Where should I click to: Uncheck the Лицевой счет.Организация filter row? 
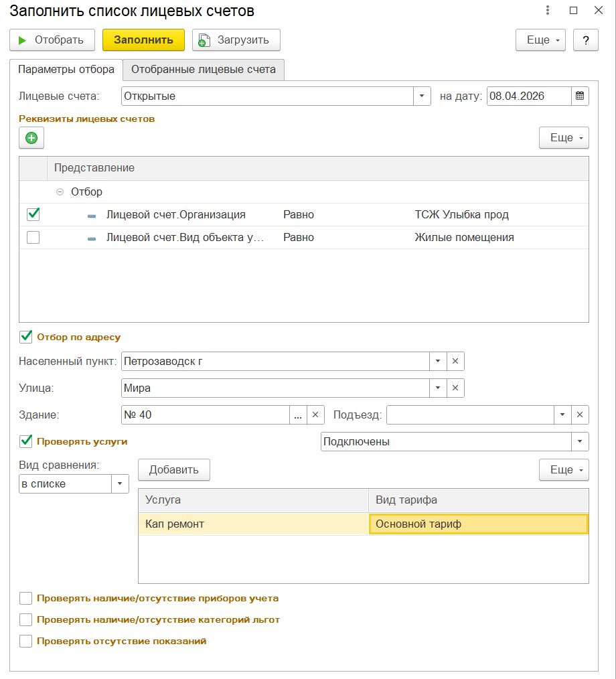click(33, 215)
